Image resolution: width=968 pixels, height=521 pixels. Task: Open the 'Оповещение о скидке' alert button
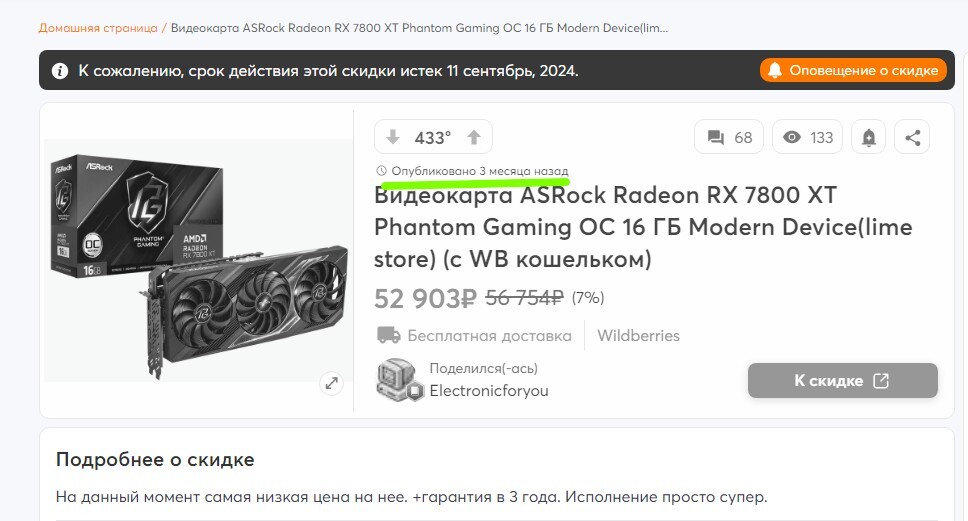tap(853, 70)
